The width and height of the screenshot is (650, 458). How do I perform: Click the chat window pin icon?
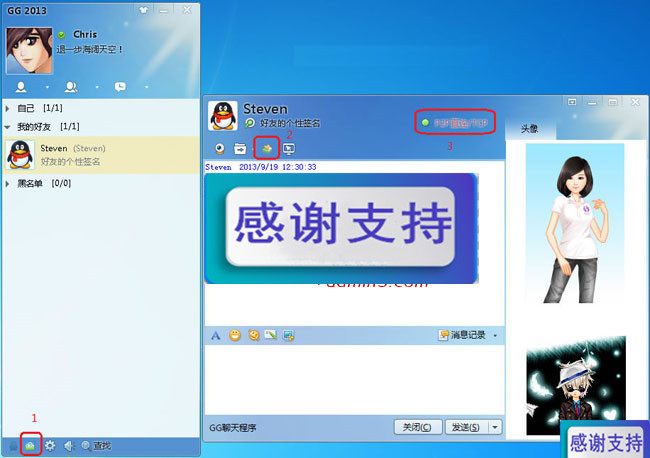pyautogui.click(x=572, y=102)
